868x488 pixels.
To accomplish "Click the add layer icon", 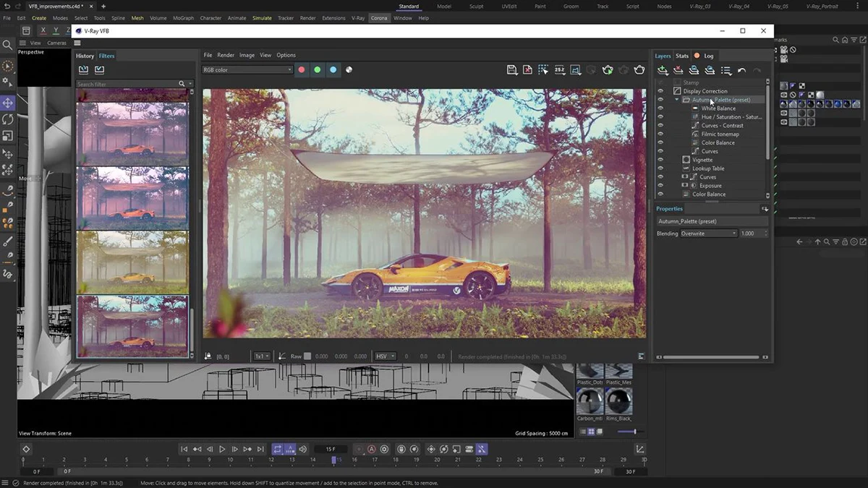I will pyautogui.click(x=663, y=70).
